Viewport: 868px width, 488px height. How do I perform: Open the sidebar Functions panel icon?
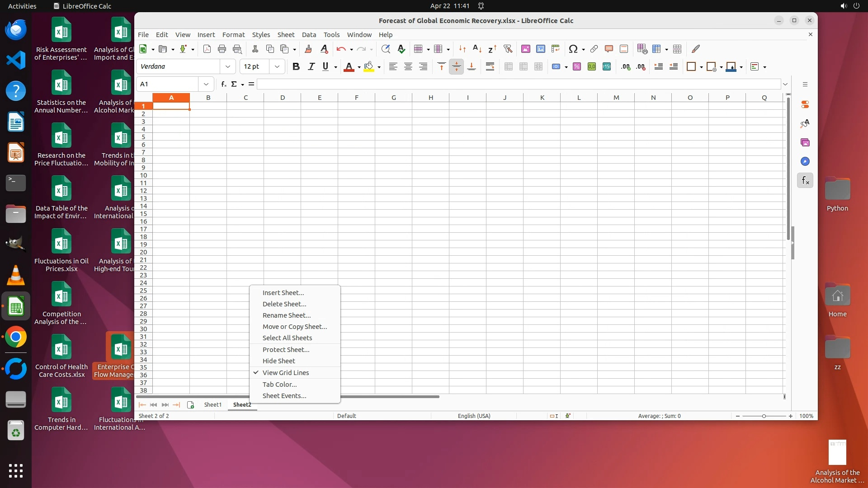[x=805, y=181]
